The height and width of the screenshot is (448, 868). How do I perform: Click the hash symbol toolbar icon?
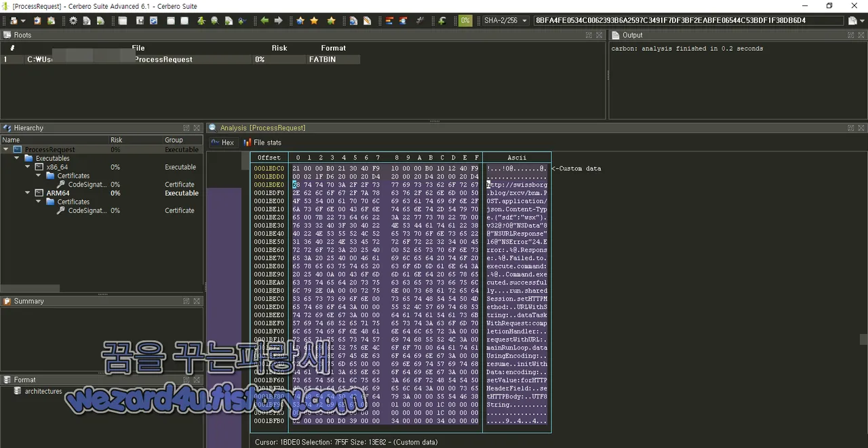click(420, 21)
